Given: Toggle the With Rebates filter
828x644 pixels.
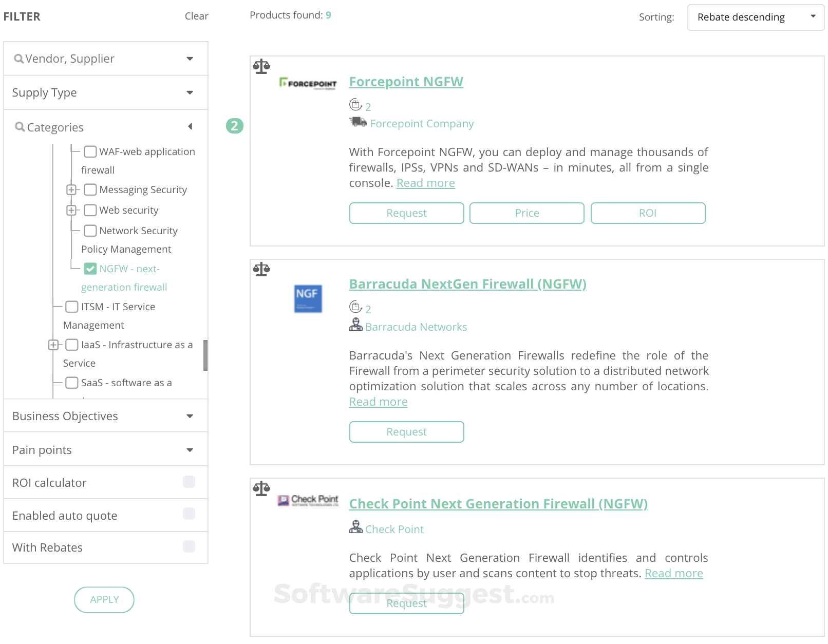Looking at the screenshot, I should pos(189,546).
